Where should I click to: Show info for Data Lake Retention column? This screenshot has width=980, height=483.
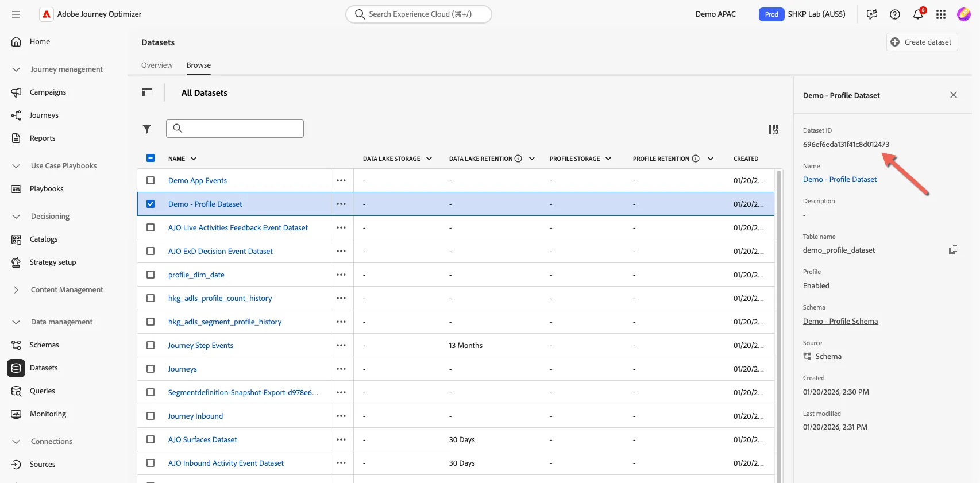point(518,159)
